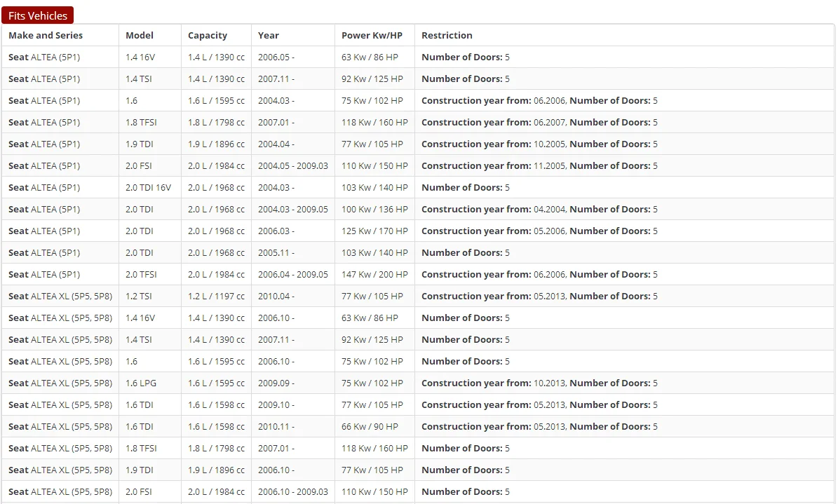The image size is (838, 504).
Task: Click year range 2006.04 - 2009.05
Action: (x=293, y=275)
